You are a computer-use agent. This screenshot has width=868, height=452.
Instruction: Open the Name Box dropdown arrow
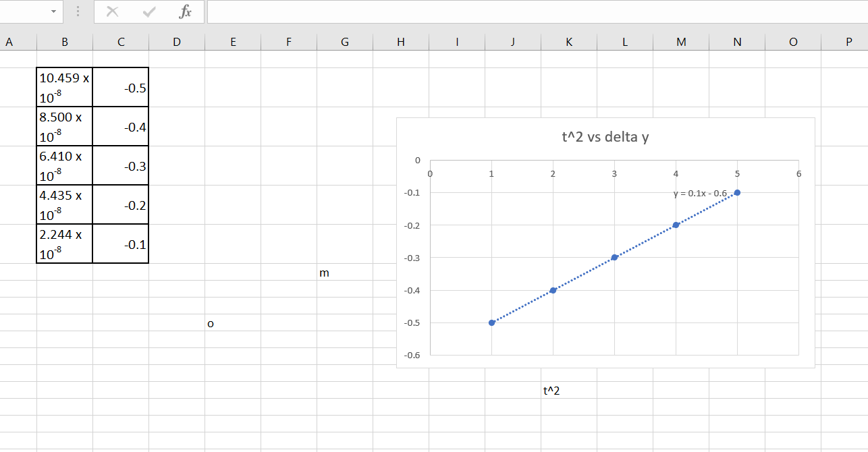[x=53, y=11]
